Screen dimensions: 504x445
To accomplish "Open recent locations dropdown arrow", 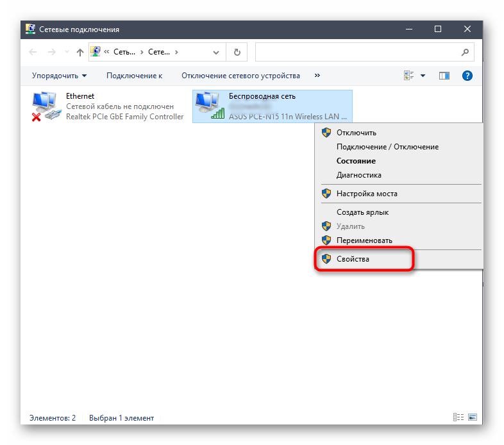I will click(67, 52).
